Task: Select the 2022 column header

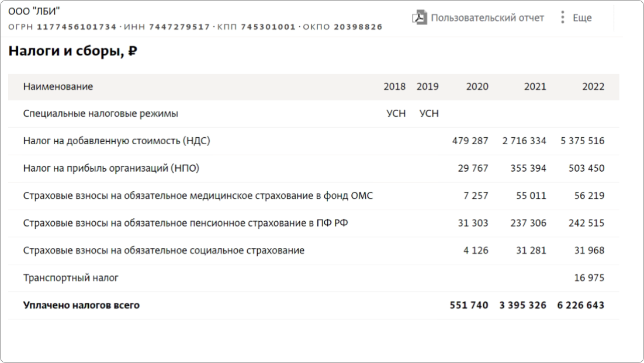Action: pyautogui.click(x=593, y=86)
